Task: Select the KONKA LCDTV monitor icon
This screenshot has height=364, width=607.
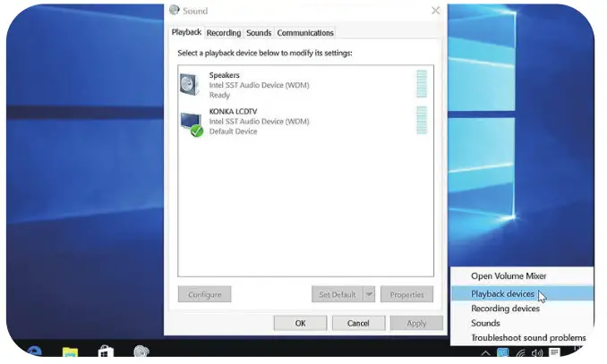Action: pyautogui.click(x=192, y=123)
